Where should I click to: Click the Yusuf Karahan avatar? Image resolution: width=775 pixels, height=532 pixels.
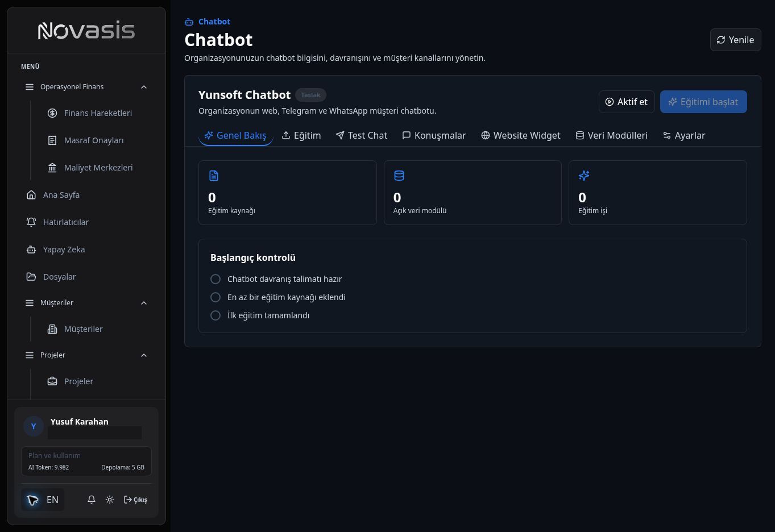coord(34,426)
